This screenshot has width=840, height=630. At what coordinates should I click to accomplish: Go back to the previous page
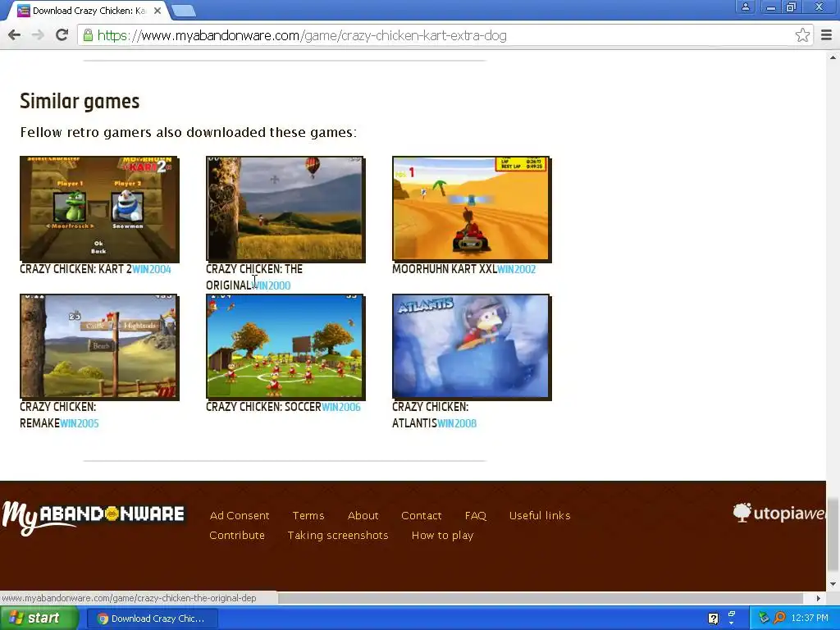pyautogui.click(x=15, y=35)
